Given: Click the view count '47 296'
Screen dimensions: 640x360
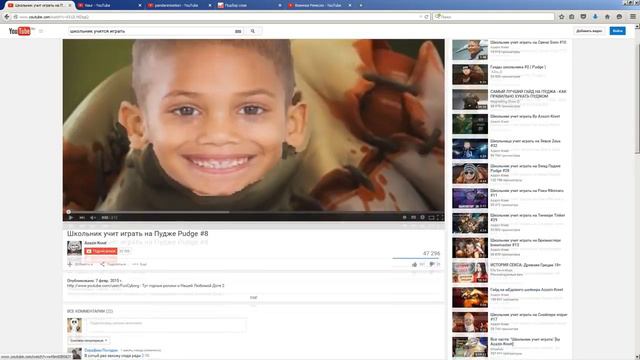Looking at the screenshot, I should [x=431, y=253].
